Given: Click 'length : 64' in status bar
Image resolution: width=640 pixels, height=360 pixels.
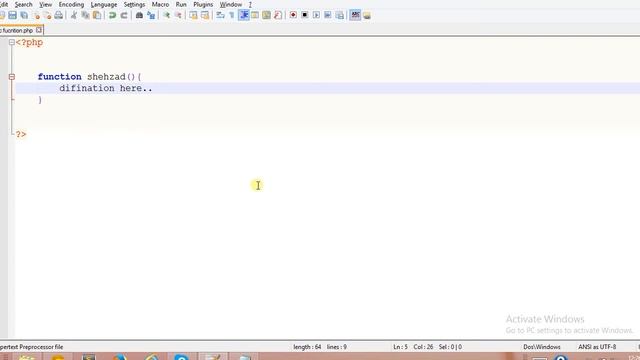Looking at the screenshot, I should coord(307,347).
